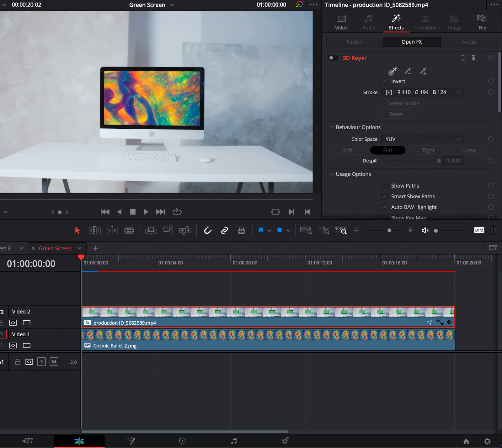Open the Color Space YUV dropdown

click(x=423, y=139)
